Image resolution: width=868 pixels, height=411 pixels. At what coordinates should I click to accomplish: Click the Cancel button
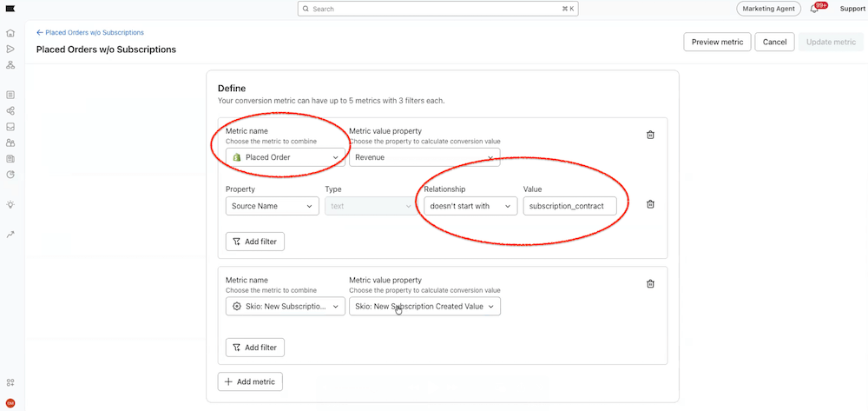774,42
